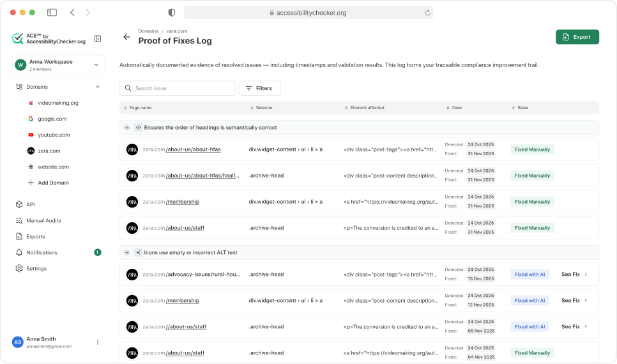The image size is (617, 364).
Task: Sort by Selector column
Action: 262,108
